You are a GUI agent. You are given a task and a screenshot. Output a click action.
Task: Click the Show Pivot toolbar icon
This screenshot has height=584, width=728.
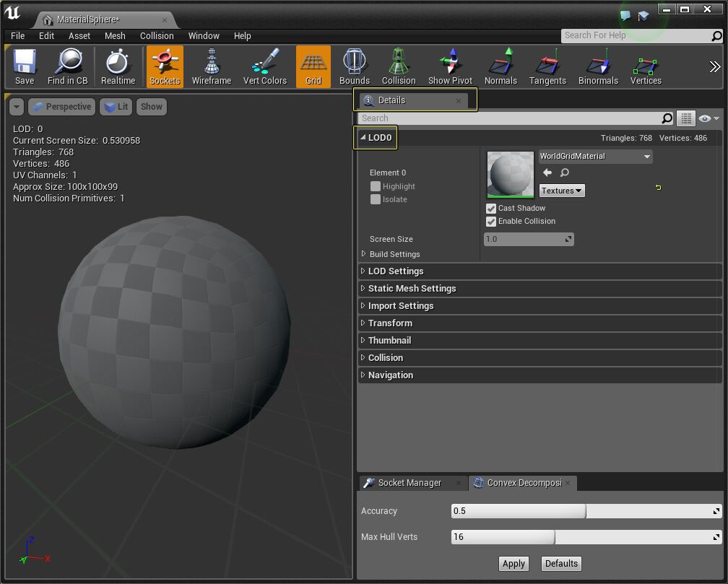[x=449, y=66]
